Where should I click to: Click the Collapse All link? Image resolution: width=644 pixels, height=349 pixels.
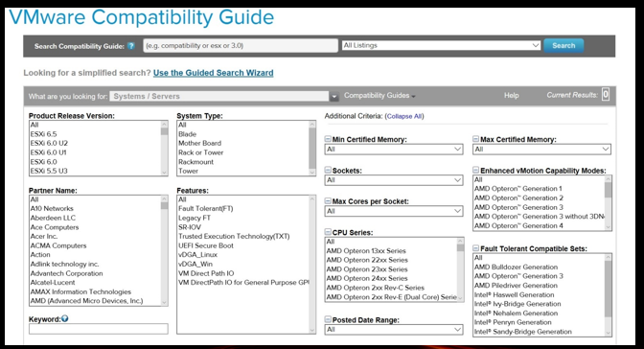click(x=404, y=116)
